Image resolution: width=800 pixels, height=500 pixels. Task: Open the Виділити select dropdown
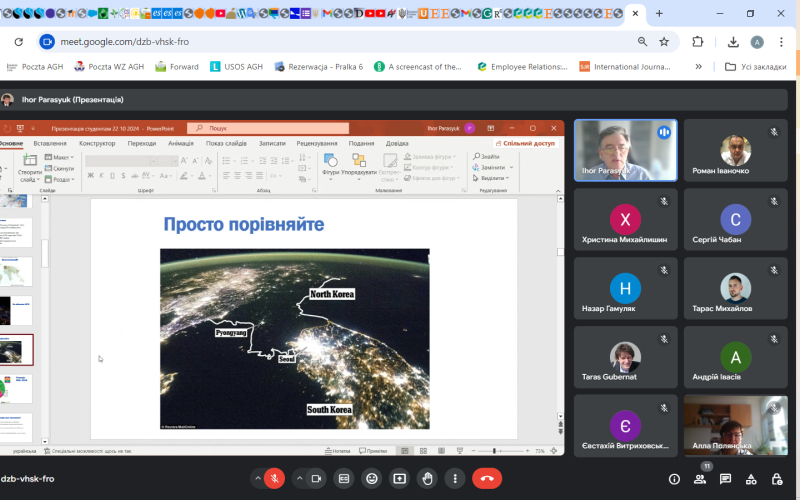[x=491, y=178]
